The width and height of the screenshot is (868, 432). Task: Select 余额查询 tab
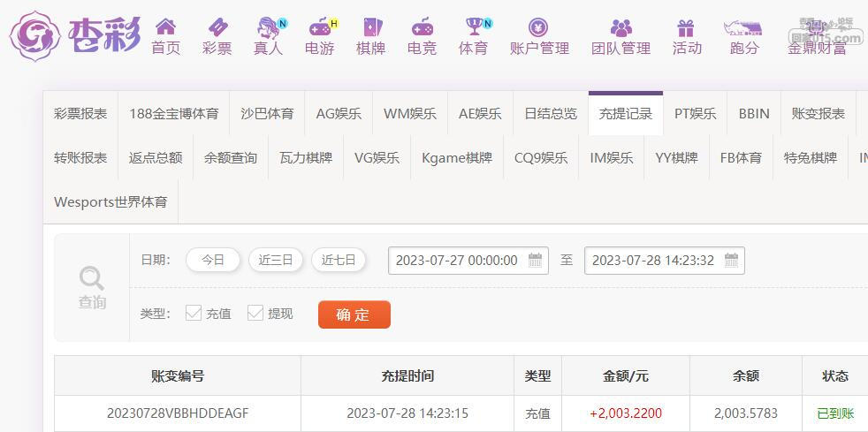coord(231,157)
